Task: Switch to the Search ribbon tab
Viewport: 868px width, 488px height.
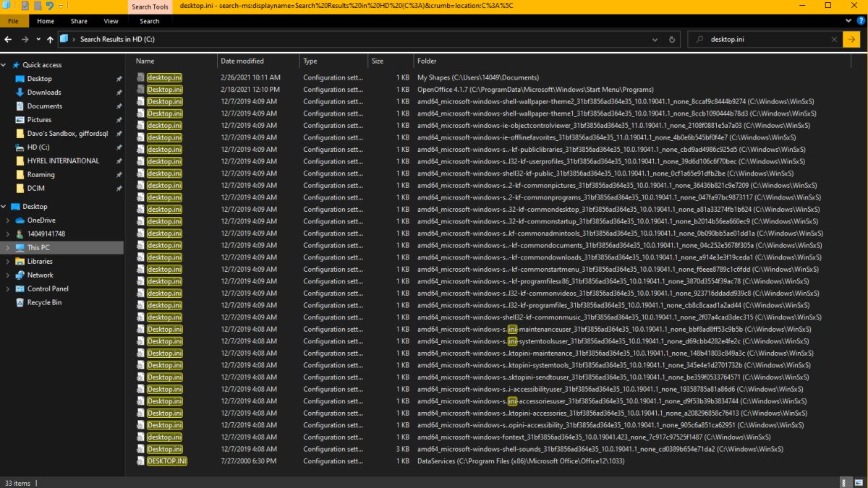Action: tap(150, 21)
